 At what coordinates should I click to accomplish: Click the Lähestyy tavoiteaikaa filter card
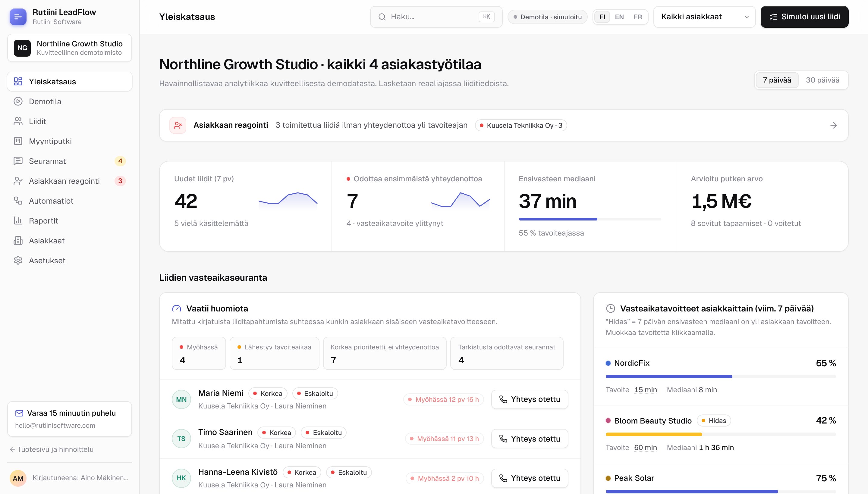(274, 353)
